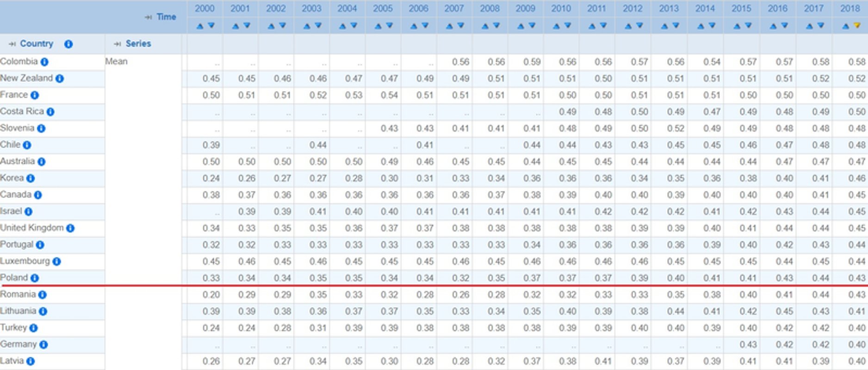Open the Country dimension link

[37, 43]
